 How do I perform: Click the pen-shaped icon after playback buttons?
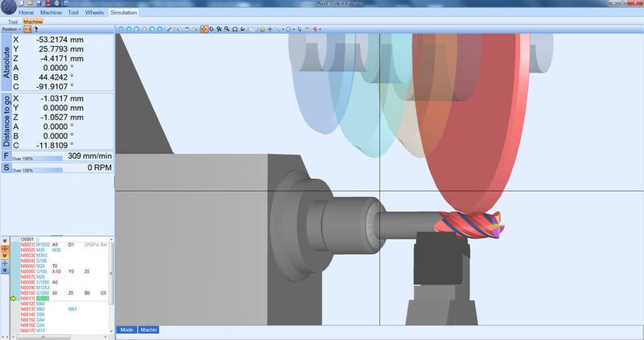(x=170, y=29)
